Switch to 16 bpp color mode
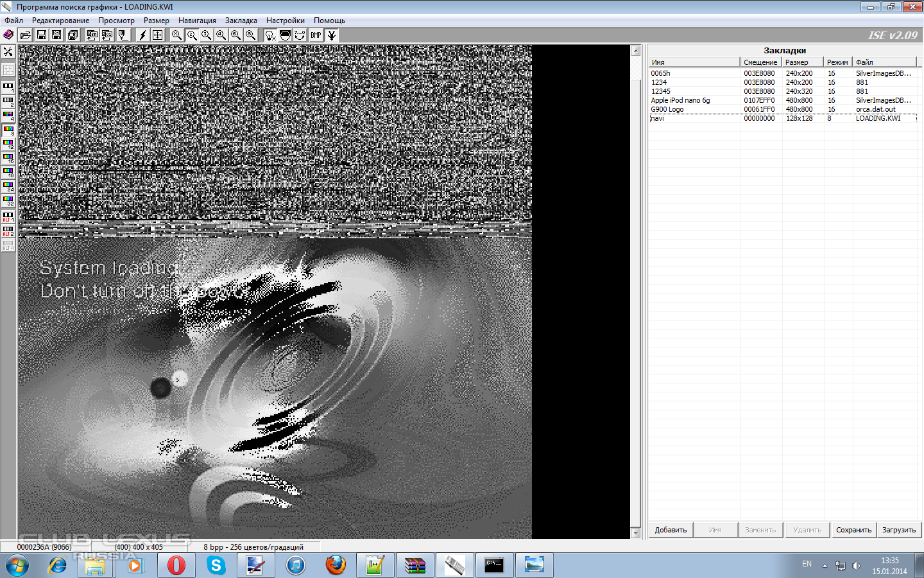This screenshot has height=578, width=924. (x=8, y=158)
